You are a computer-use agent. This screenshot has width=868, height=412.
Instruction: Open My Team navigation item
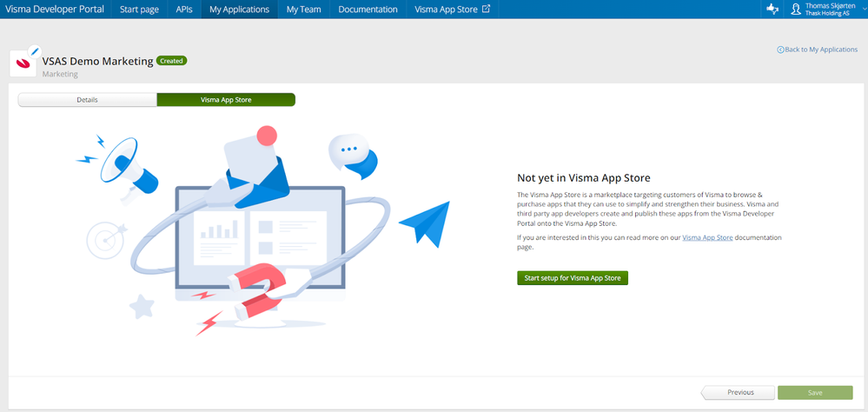coord(304,10)
